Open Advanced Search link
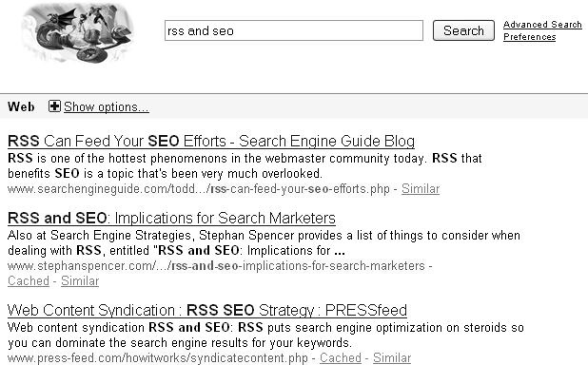The image size is (588, 365). coord(542,25)
